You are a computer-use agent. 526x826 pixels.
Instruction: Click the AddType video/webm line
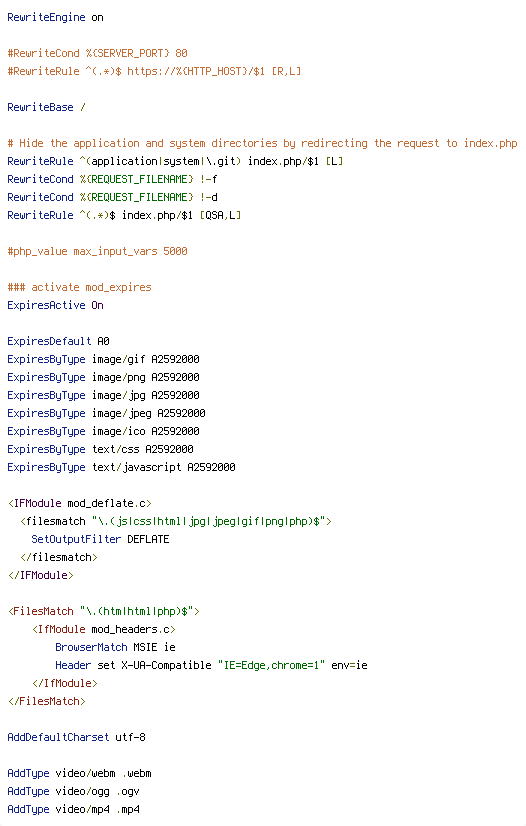point(80,773)
